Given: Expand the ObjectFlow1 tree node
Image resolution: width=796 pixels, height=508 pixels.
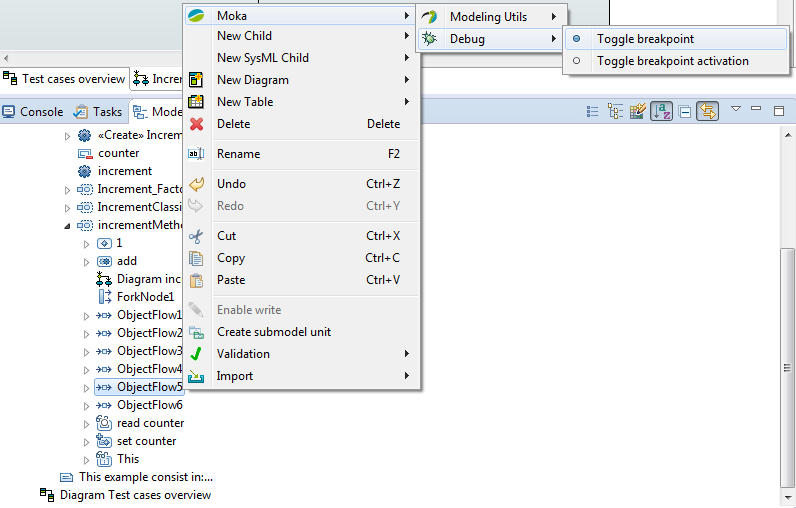Looking at the screenshot, I should tap(86, 316).
